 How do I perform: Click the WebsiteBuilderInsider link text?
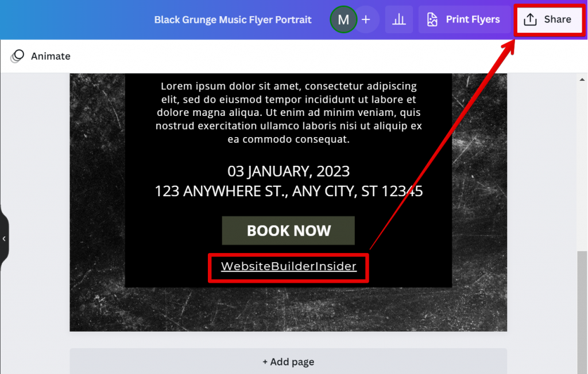coord(289,266)
